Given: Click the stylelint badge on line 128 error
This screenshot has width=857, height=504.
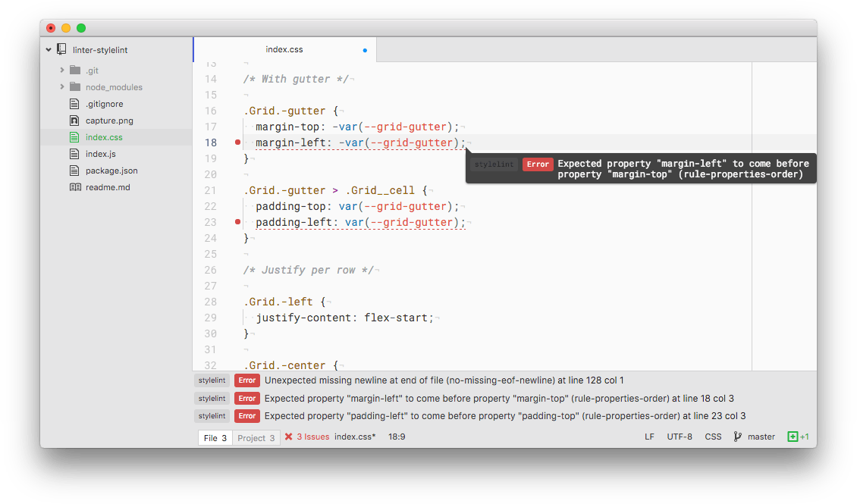Looking at the screenshot, I should [x=212, y=380].
